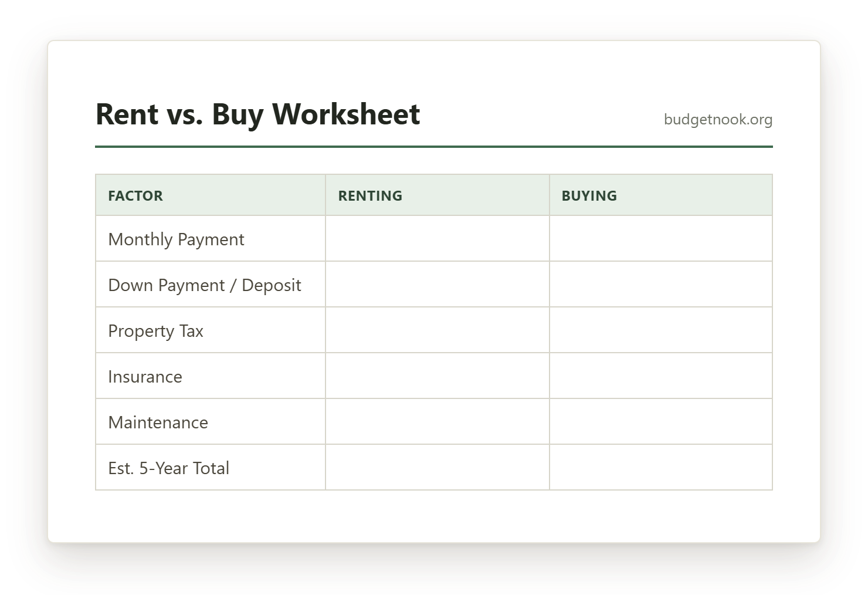Click the Down Payment / Deposit label

click(205, 285)
